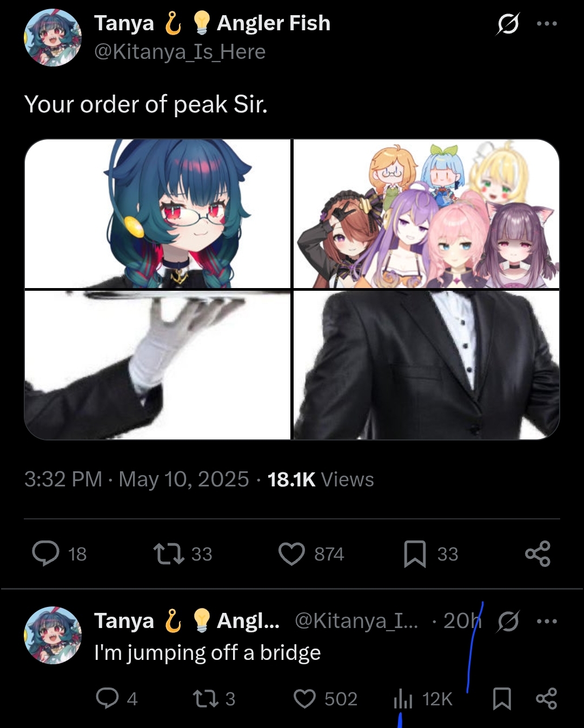Tap the Grok icon on the reply

(508, 622)
